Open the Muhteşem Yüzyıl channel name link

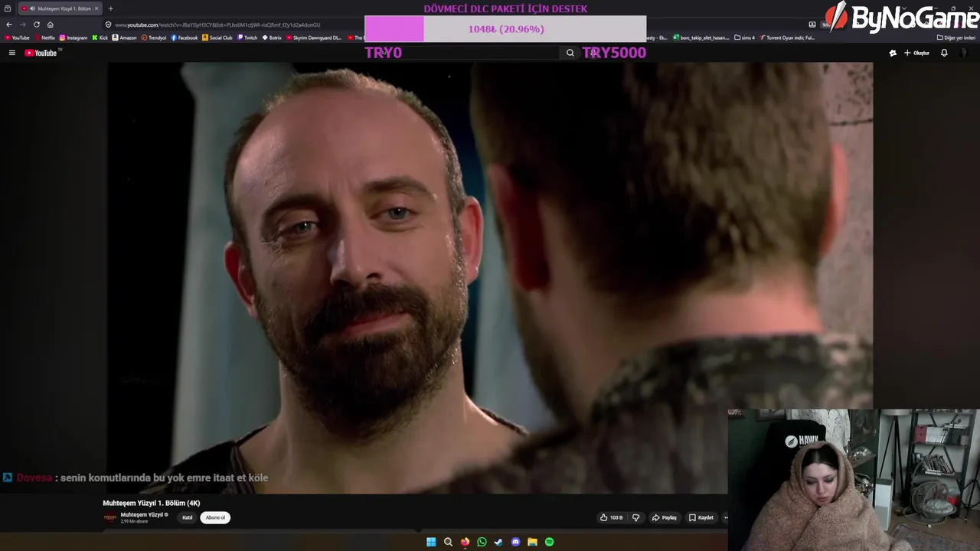pos(142,515)
